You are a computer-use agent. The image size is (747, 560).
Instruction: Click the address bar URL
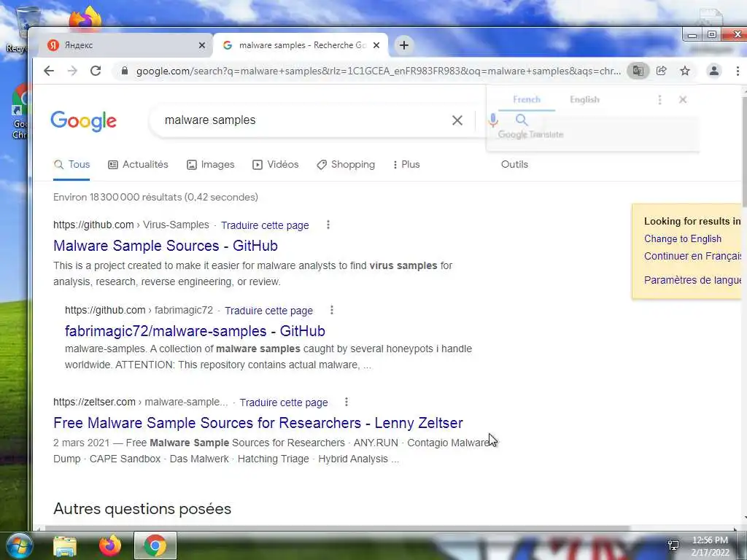[x=379, y=71]
